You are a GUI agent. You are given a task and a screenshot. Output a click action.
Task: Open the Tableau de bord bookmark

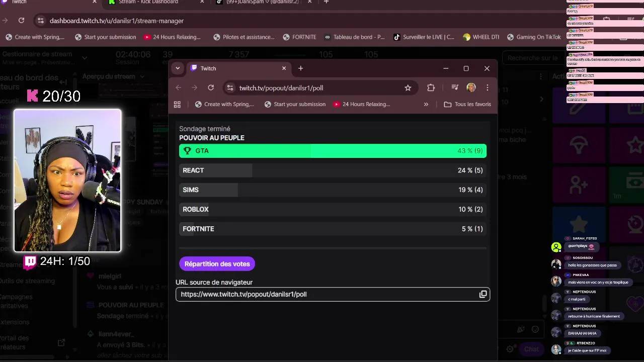[x=355, y=37]
